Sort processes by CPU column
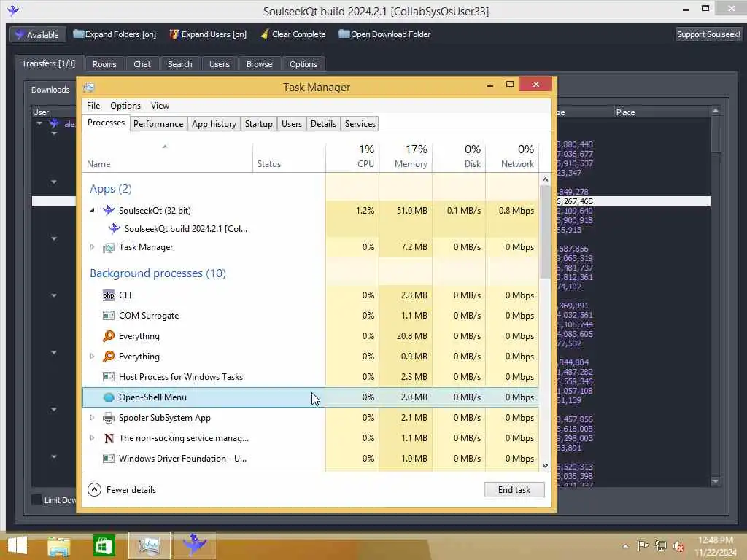The image size is (747, 560). [x=352, y=157]
